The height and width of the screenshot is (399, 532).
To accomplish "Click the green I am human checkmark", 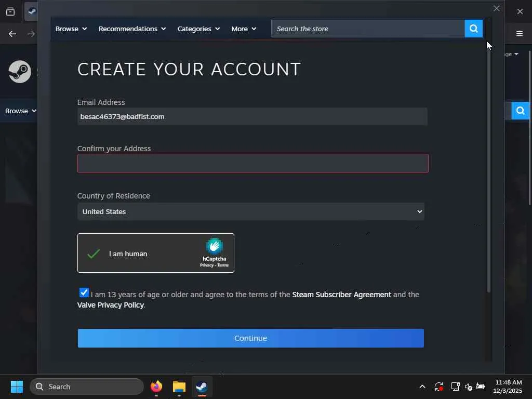I will [x=94, y=254].
